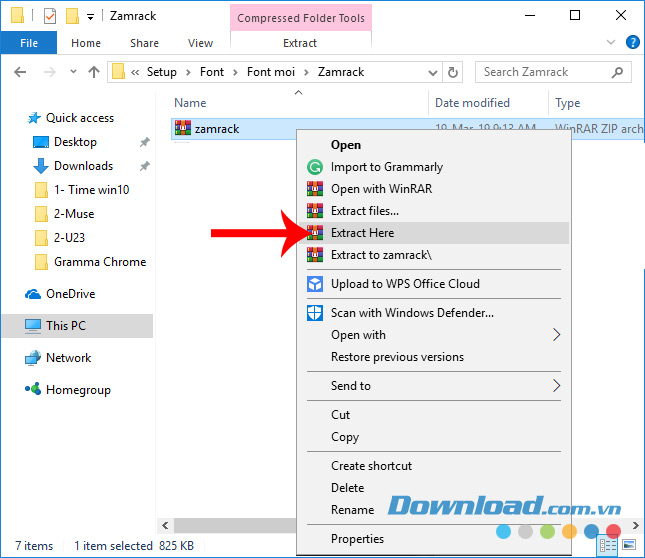Switch to large thumbnails view icon
Viewport: 645px width, 558px height.
629,545
